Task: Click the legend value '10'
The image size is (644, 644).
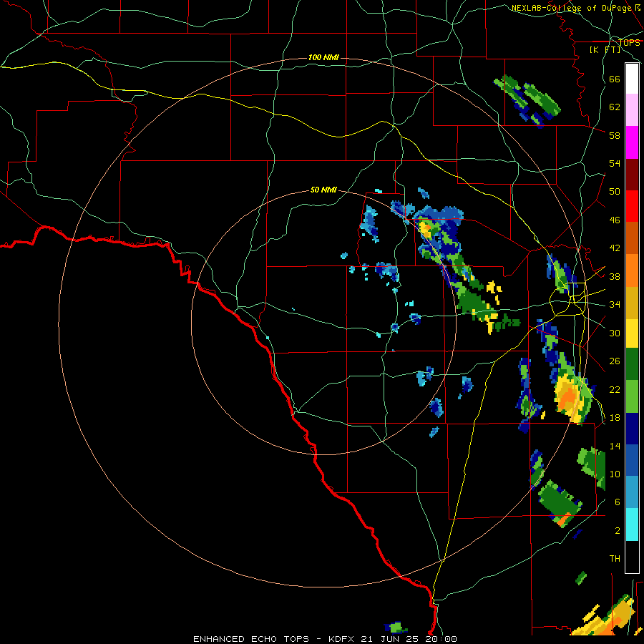Action: (615, 474)
